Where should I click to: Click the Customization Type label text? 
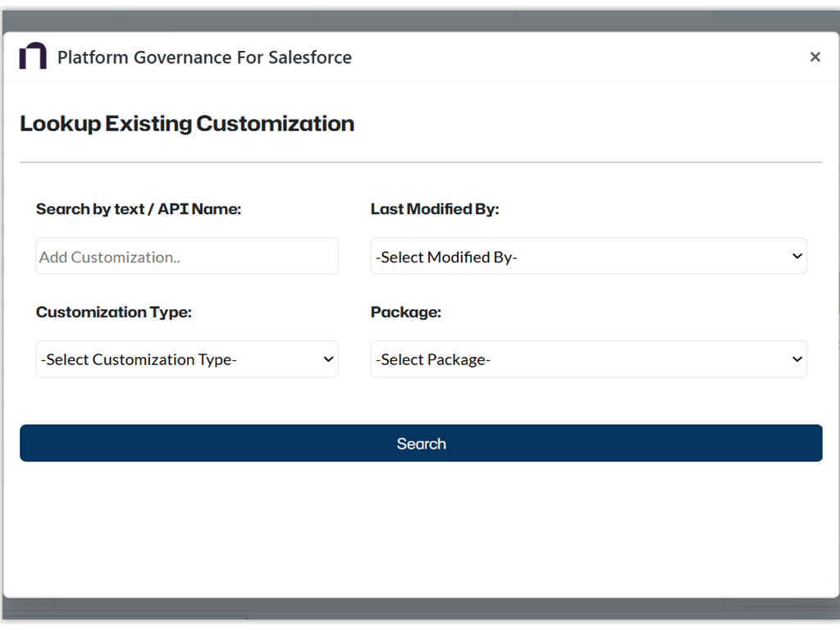114,312
